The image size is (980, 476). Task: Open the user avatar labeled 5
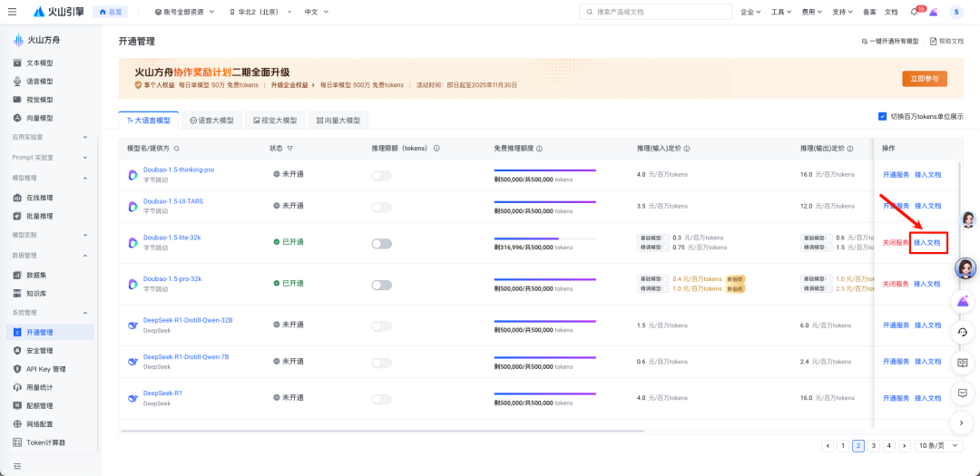pos(956,12)
